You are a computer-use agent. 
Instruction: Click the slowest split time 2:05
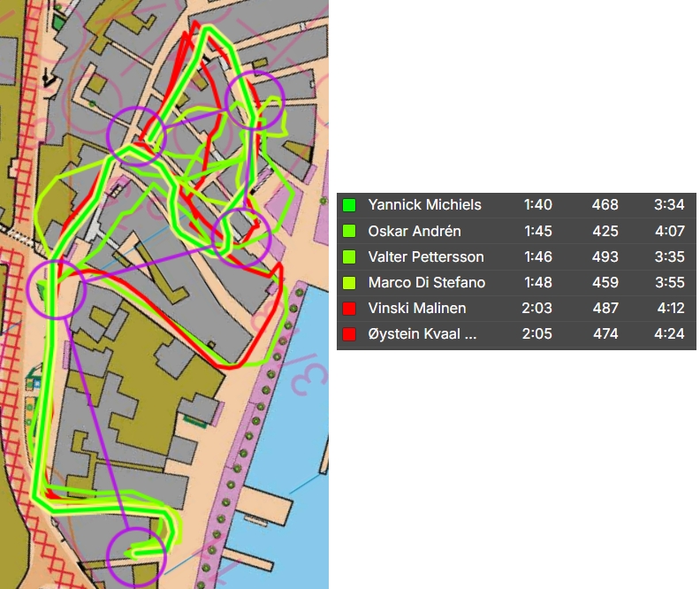click(537, 334)
